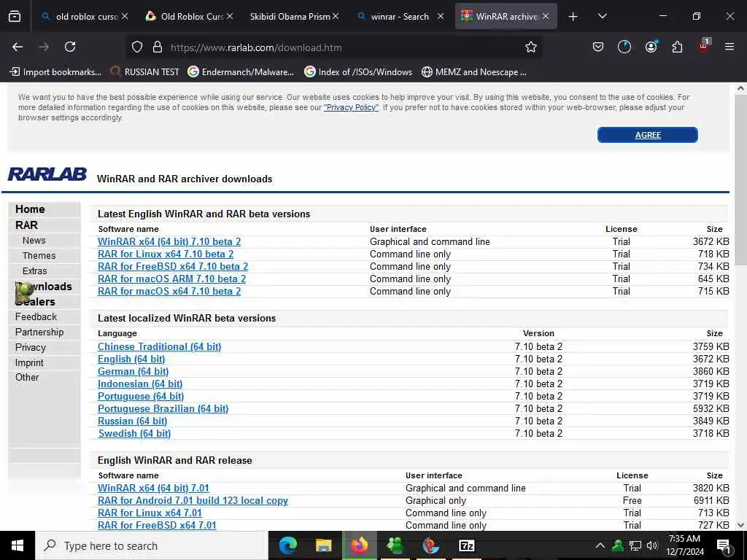Download Swedish (64 bit) version

tap(134, 433)
